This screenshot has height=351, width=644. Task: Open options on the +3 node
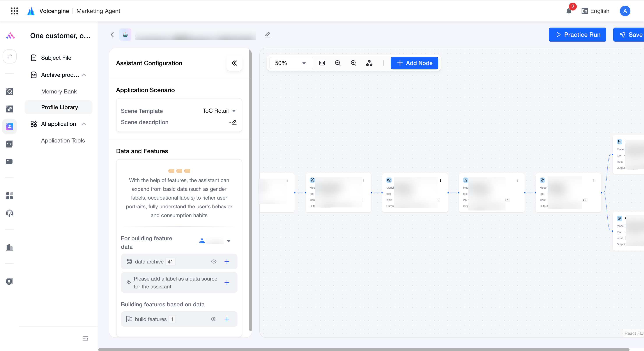[x=594, y=180]
